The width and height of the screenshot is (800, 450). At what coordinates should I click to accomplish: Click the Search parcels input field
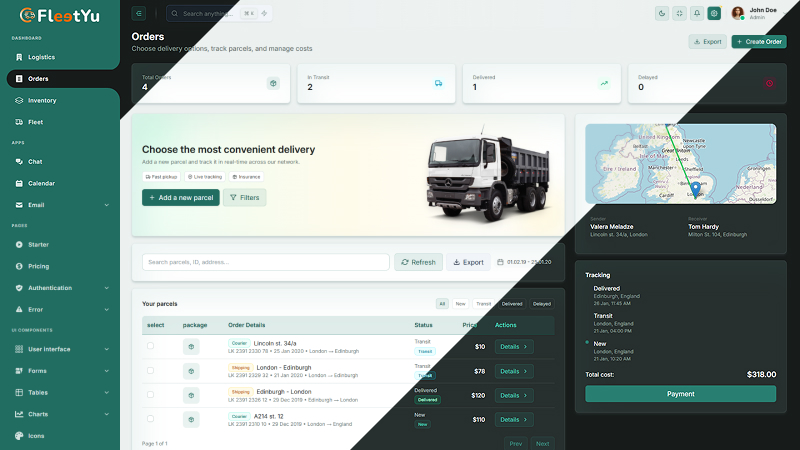coord(265,262)
